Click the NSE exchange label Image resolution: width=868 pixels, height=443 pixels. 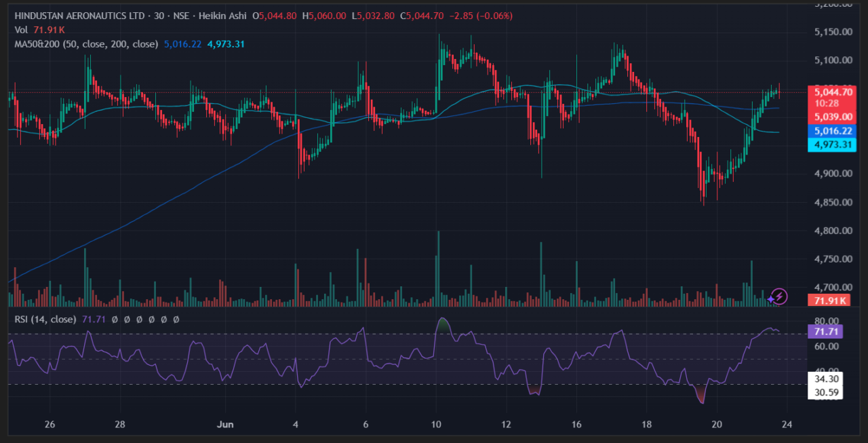pos(180,16)
